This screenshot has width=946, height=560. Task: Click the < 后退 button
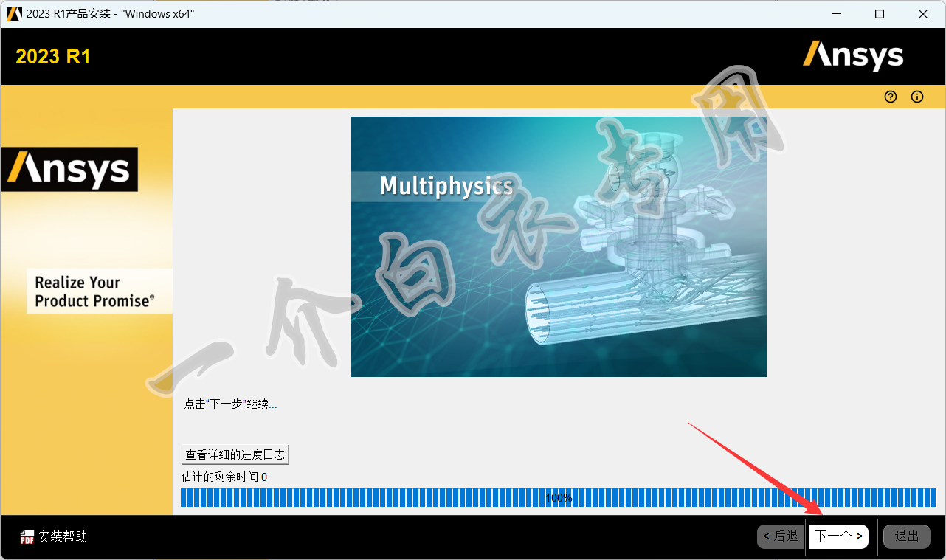[x=780, y=536]
